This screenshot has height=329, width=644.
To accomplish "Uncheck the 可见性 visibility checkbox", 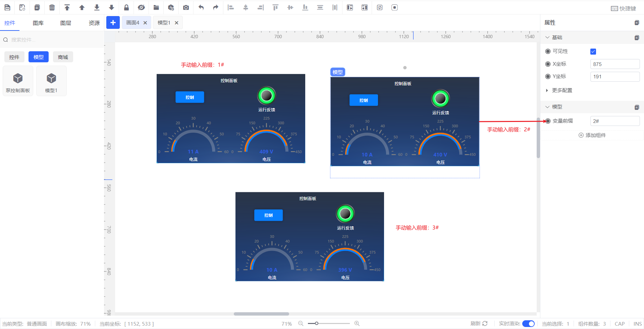I will (x=593, y=51).
